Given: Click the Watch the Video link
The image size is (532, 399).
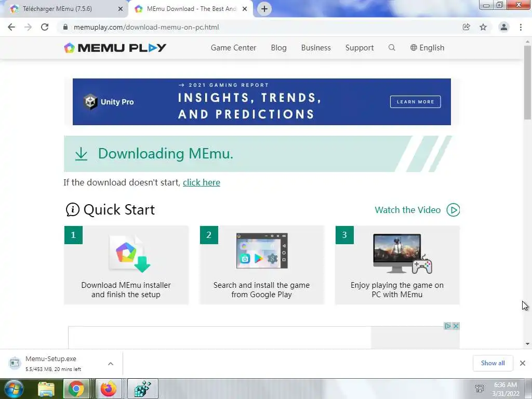Looking at the screenshot, I should point(407,210).
